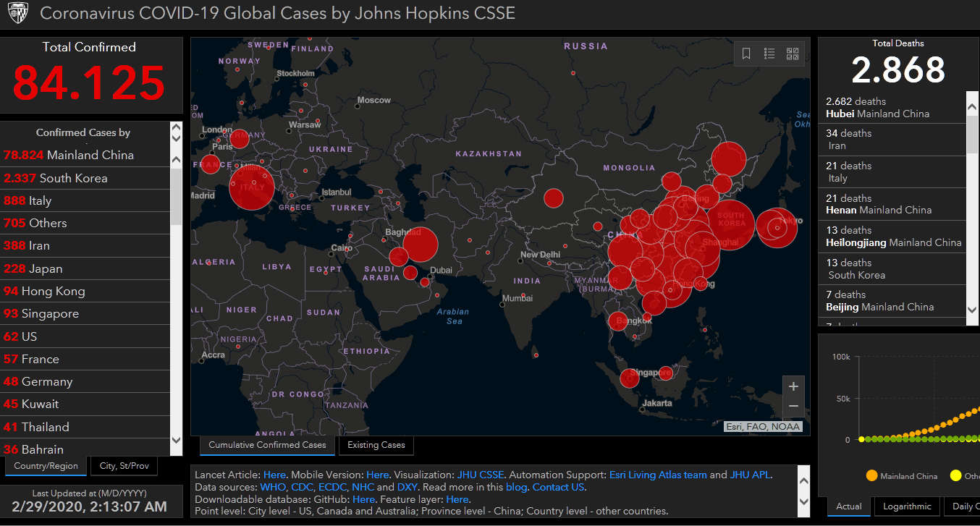Image resolution: width=980 pixels, height=526 pixels.
Task: Open the Mobile Version Here link
Action: (378, 475)
